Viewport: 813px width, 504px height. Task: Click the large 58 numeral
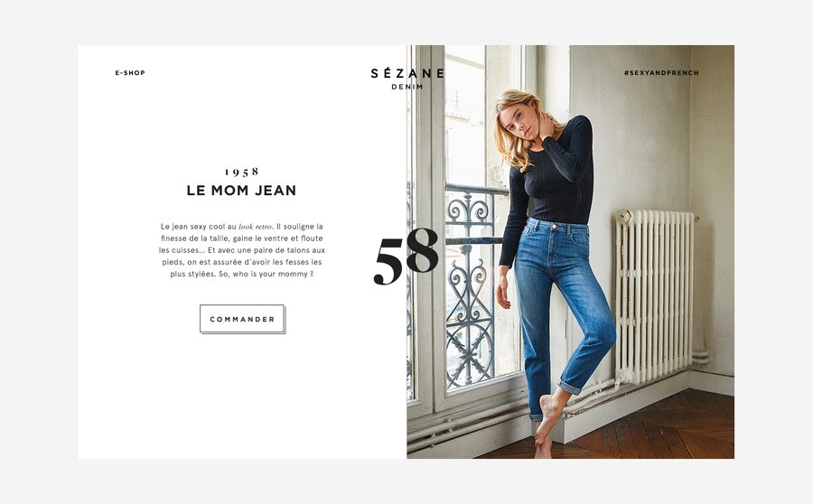coord(406,257)
